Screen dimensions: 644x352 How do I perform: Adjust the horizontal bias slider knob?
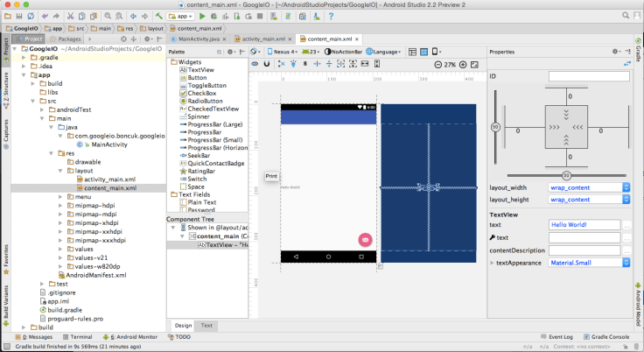[x=566, y=176]
